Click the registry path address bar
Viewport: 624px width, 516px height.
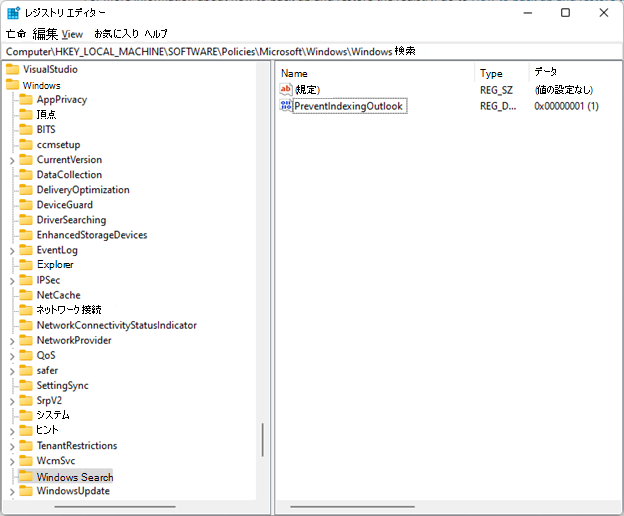pos(312,51)
